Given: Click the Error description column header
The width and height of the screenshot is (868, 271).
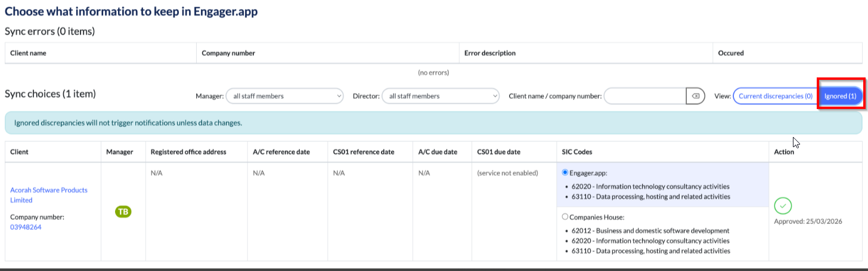Looking at the screenshot, I should pyautogui.click(x=490, y=53).
